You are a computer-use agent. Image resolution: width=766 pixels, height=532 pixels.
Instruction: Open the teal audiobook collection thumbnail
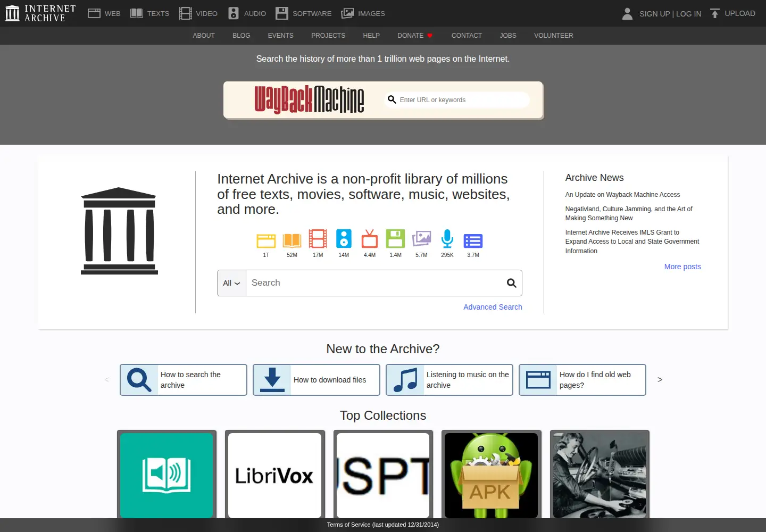(x=166, y=475)
